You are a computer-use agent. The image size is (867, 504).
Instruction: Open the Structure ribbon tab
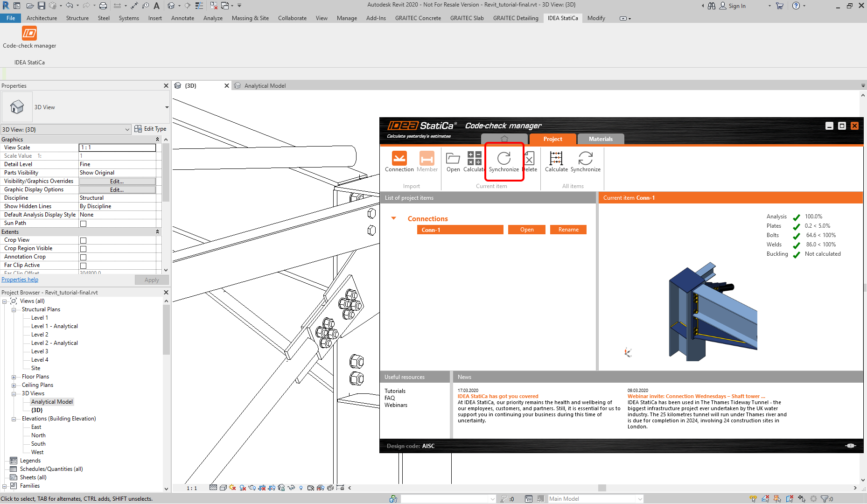click(x=77, y=18)
